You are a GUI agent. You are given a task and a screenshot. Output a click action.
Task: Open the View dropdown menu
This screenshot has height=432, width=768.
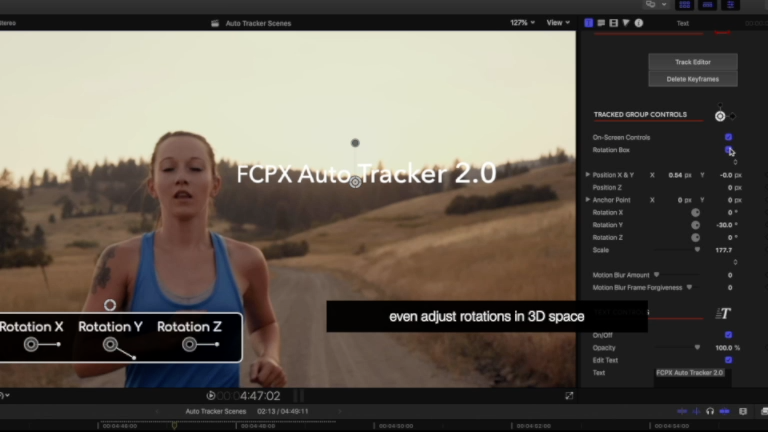click(x=558, y=23)
